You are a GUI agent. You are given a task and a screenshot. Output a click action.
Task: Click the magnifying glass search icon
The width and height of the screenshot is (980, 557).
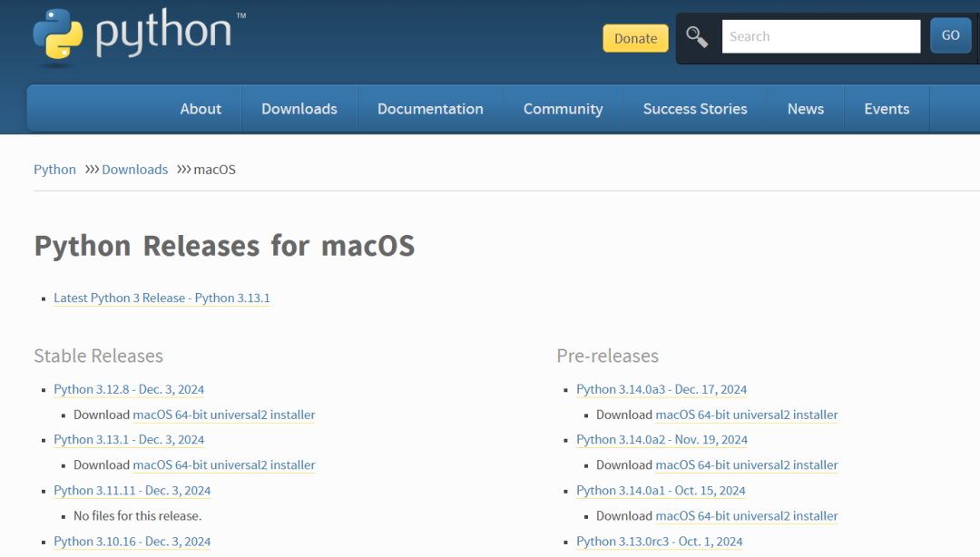(x=696, y=37)
